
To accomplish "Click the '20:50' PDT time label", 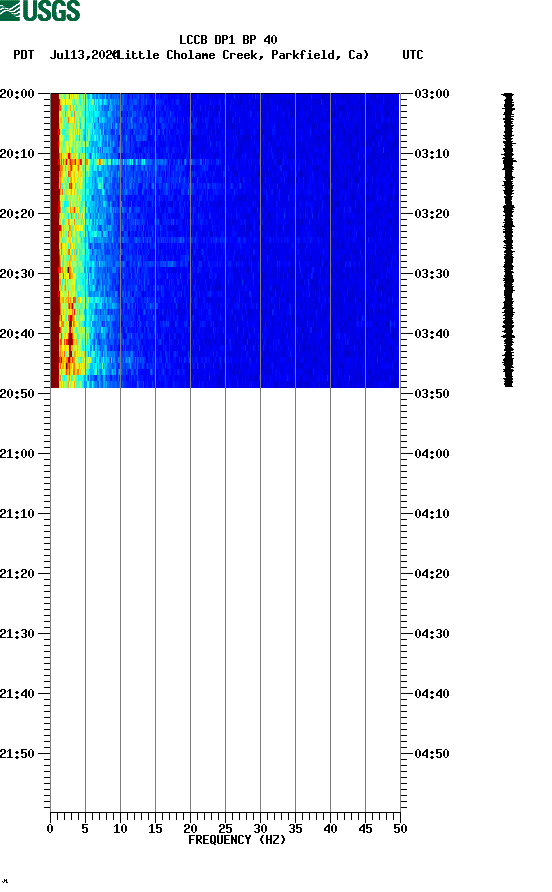I will pos(17,394).
